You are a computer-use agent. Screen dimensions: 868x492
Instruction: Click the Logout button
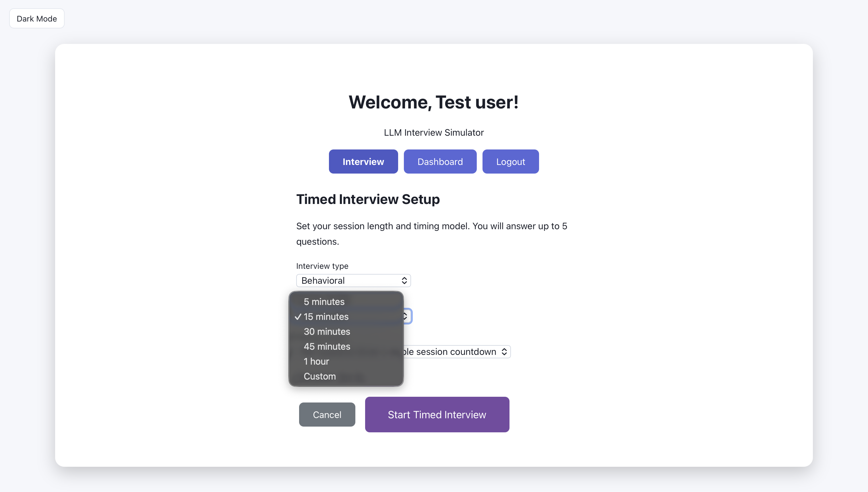[510, 162]
